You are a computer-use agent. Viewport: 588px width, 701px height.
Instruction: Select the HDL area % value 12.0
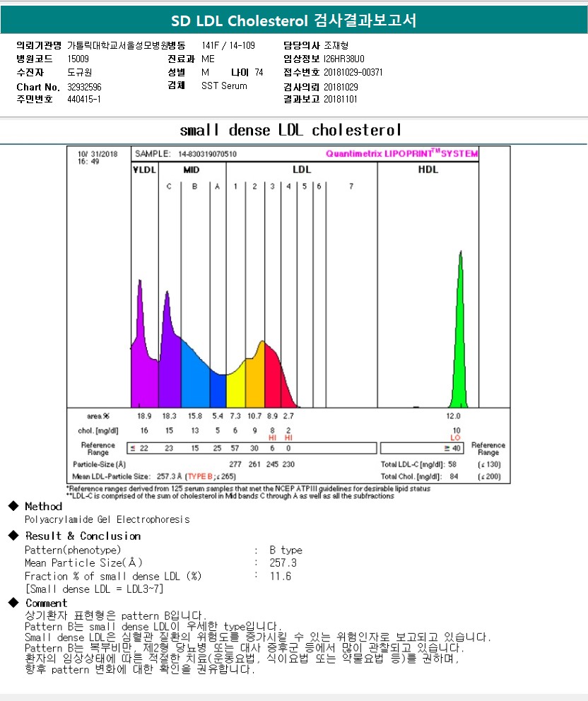[453, 416]
